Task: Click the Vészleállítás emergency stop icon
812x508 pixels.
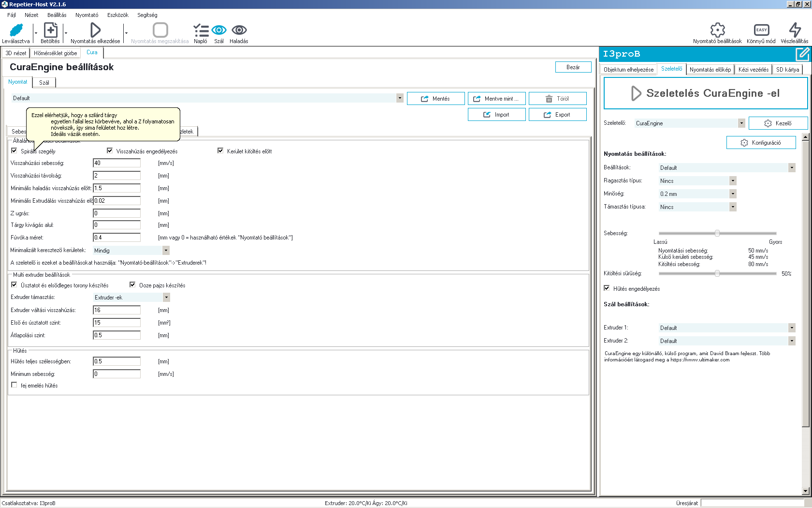Action: click(x=795, y=30)
